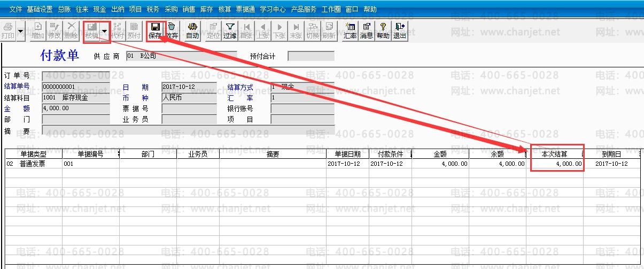Click the 消息 message icon
This screenshot has height=269, width=644.
[367, 30]
